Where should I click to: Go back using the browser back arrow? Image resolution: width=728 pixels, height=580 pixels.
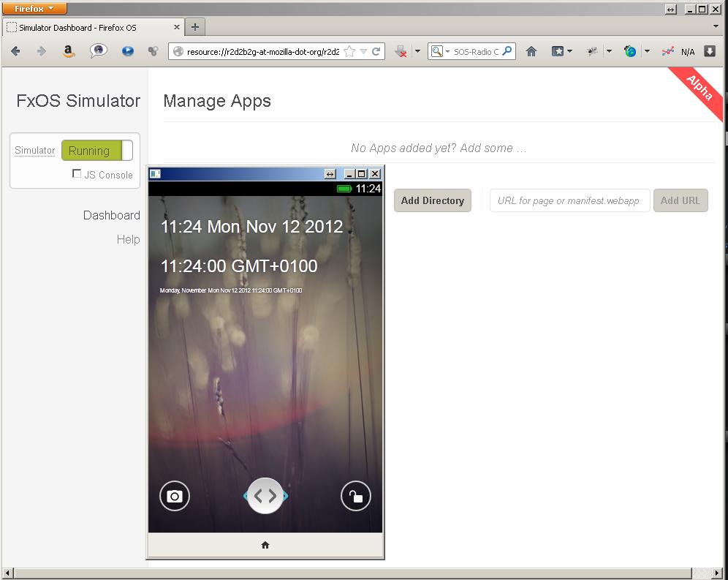click(15, 51)
